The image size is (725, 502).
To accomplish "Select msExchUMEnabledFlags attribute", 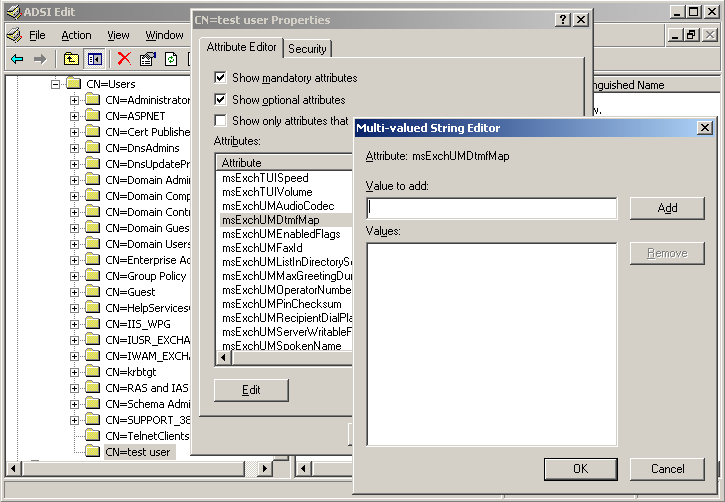I will (x=281, y=234).
